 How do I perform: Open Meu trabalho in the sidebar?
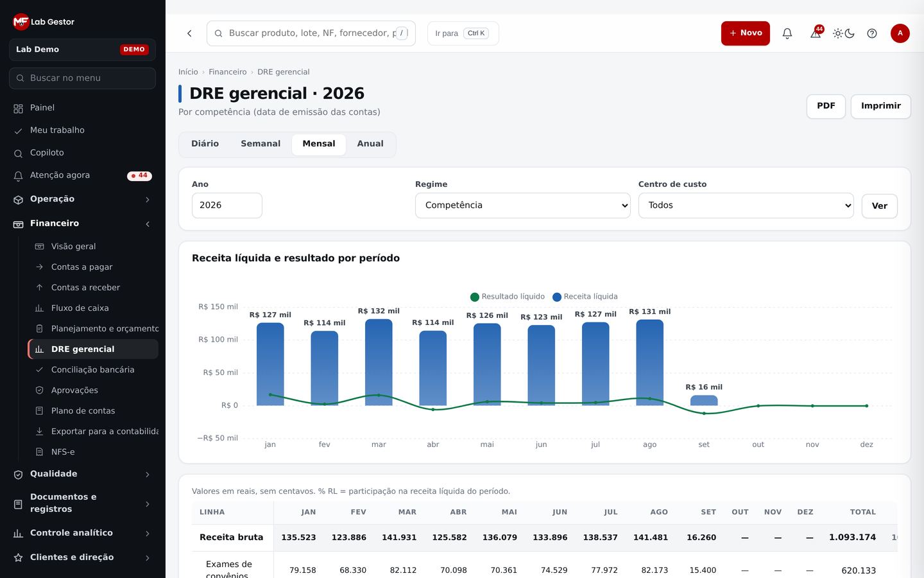(83, 130)
